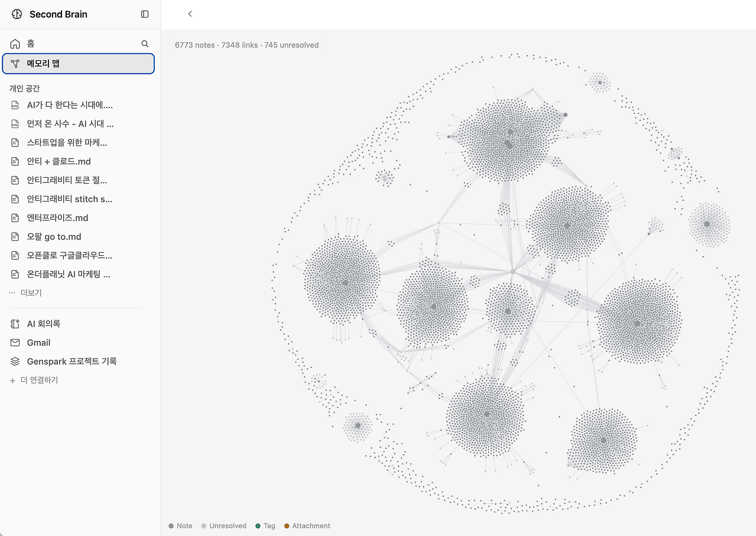The height and width of the screenshot is (536, 756).
Task: Select the 메모리 맵 menu item
Action: coord(79,63)
